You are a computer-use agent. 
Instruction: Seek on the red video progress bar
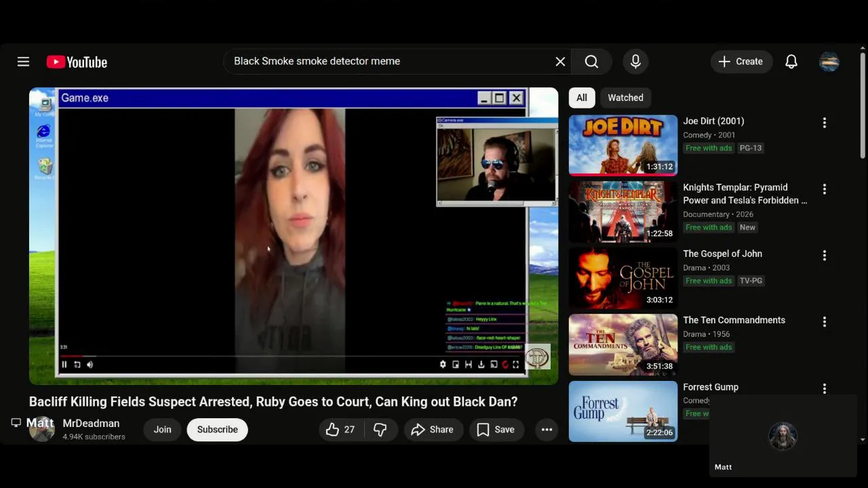click(71, 356)
